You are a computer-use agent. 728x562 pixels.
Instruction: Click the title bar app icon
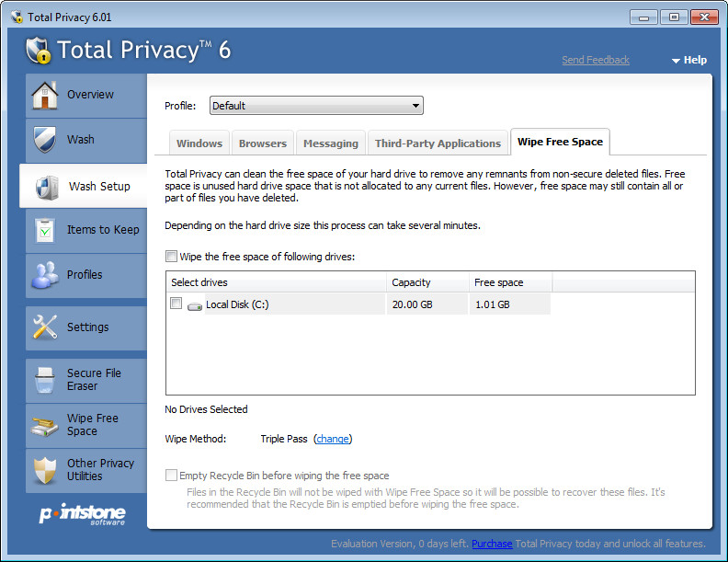(x=17, y=17)
